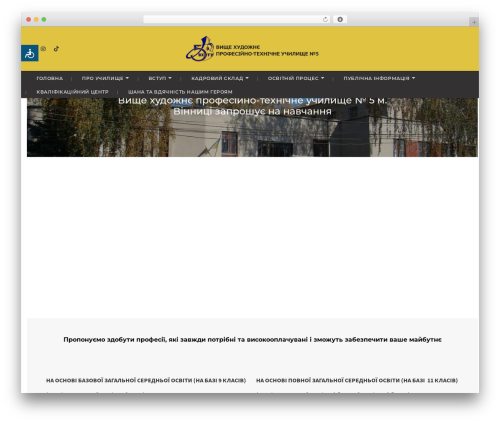Open the TikTok social link icon
The height and width of the screenshot is (423, 500).
(56, 49)
